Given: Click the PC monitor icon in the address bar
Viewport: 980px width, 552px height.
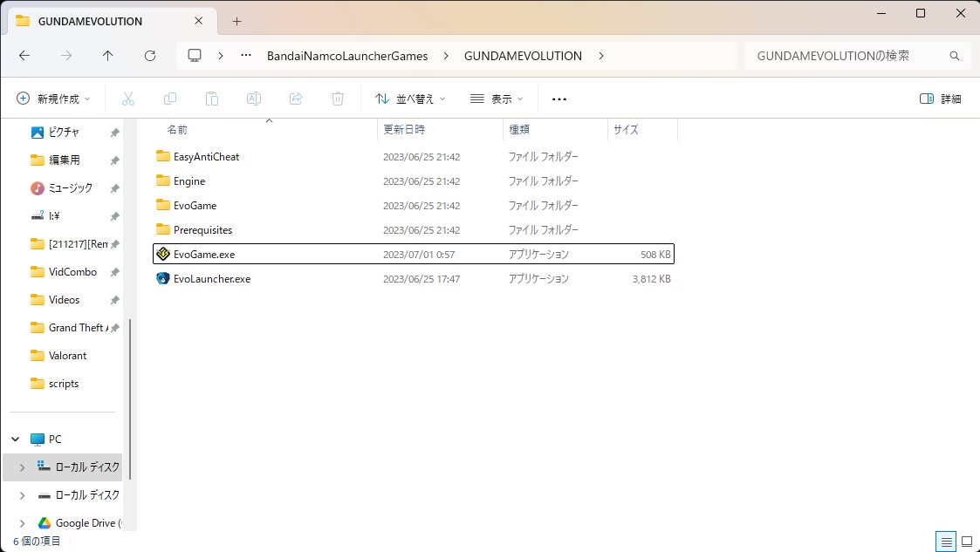Looking at the screenshot, I should click(195, 56).
